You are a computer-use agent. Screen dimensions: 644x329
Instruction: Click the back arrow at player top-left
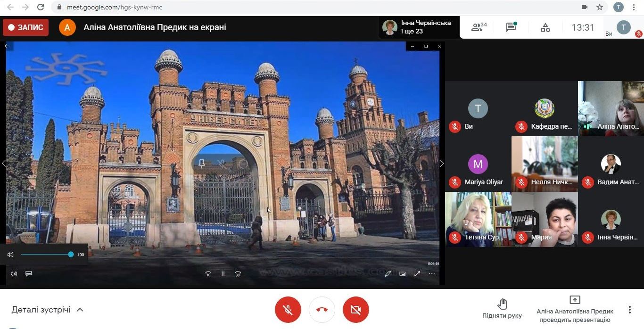click(x=7, y=46)
